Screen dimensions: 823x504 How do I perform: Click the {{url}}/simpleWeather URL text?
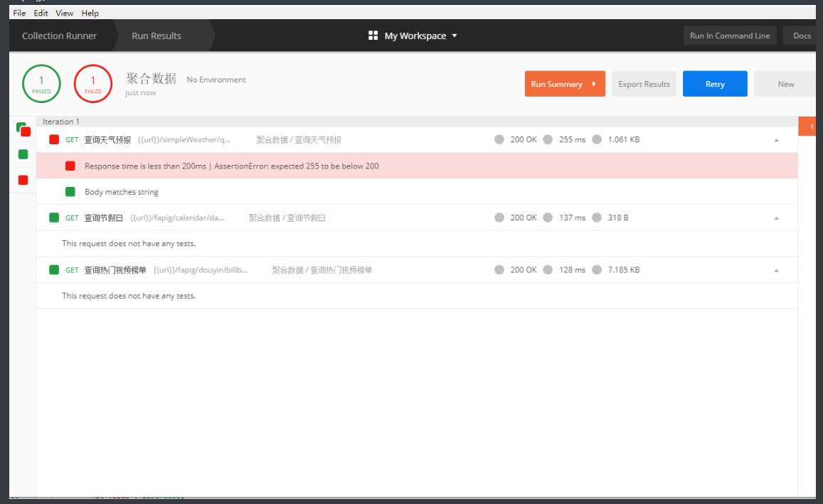point(184,139)
